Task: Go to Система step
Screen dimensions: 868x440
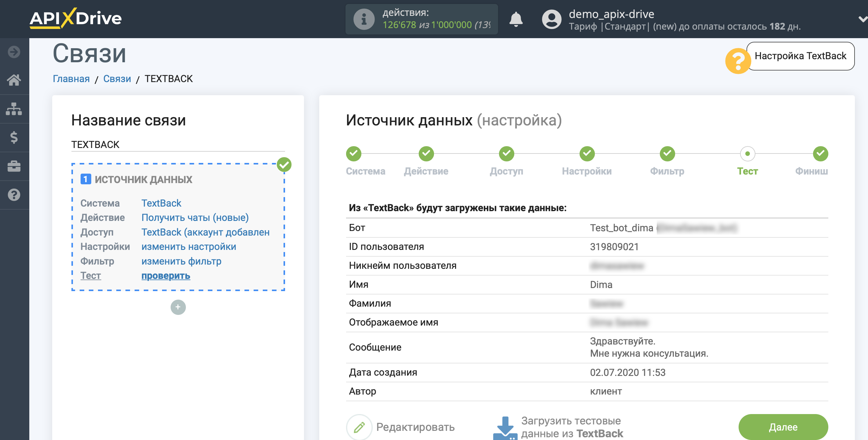Action: coord(353,153)
